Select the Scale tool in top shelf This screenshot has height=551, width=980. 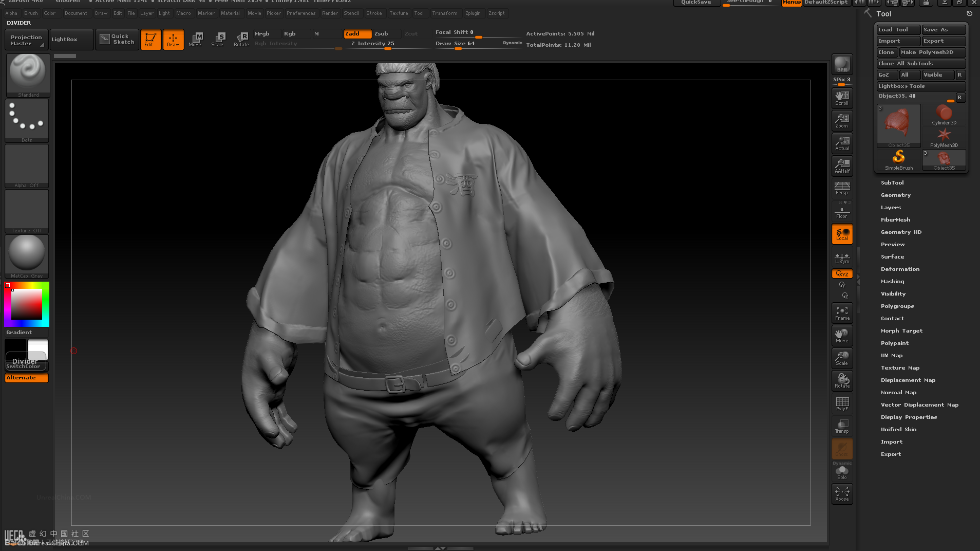click(218, 40)
